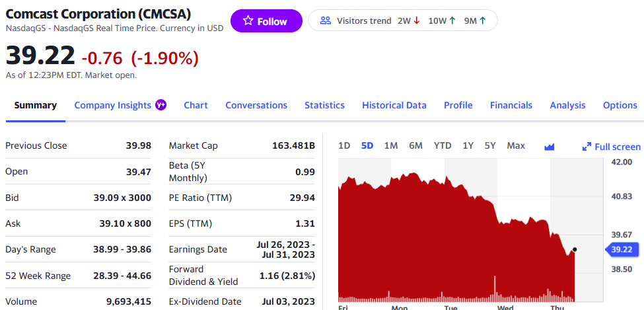Click the visitors trend people icon
Screen dimensions: 644x310
point(325,20)
